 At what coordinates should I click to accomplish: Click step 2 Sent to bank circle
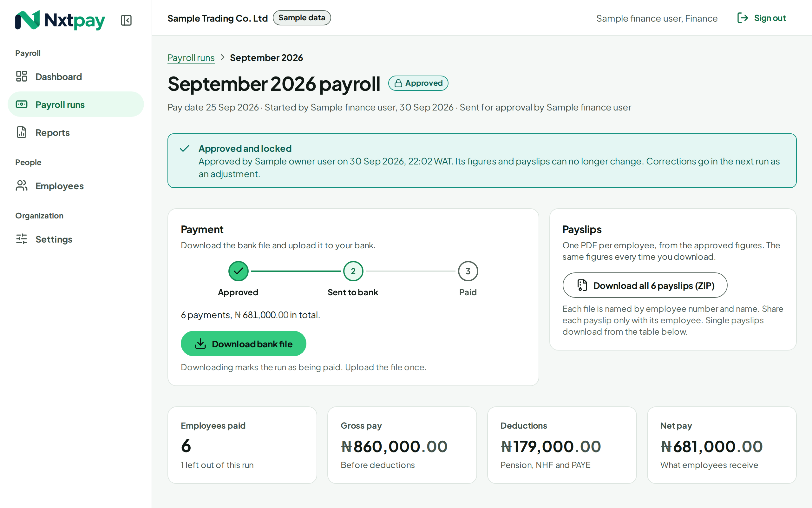tap(353, 271)
